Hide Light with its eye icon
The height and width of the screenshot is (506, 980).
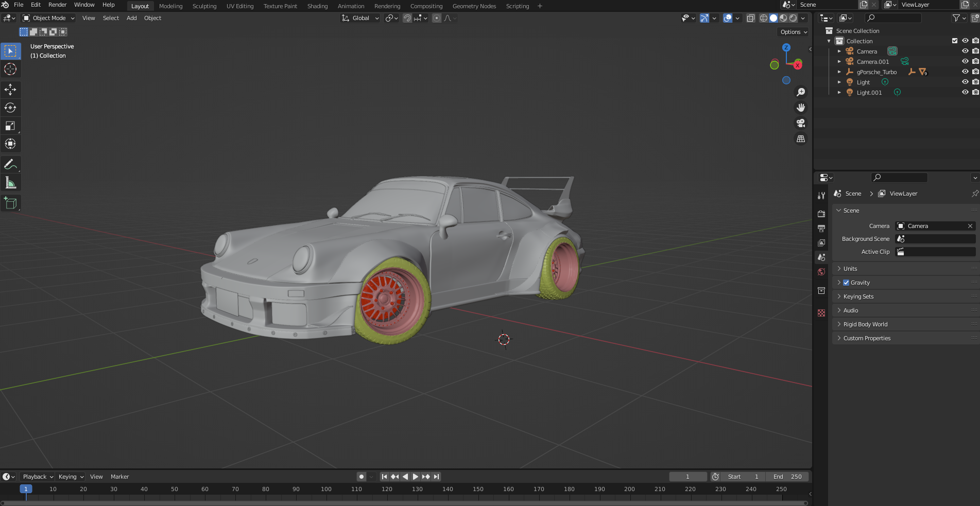click(965, 82)
